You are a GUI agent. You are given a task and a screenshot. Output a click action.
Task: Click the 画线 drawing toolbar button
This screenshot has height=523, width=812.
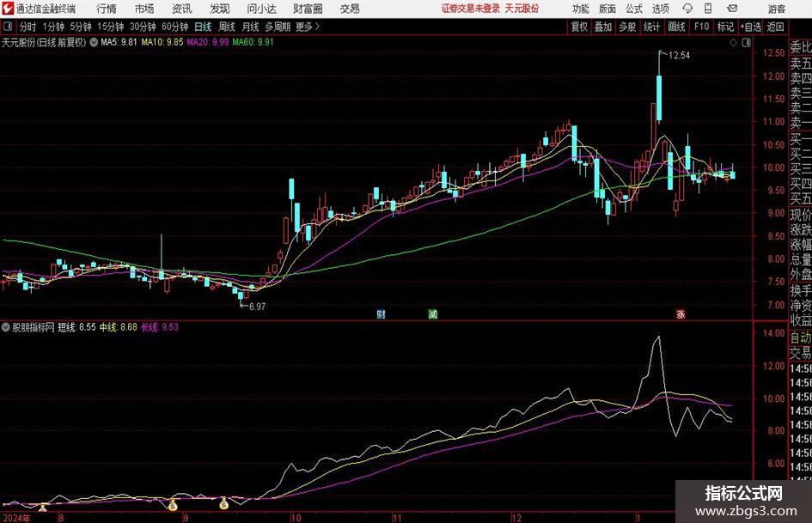tap(676, 27)
